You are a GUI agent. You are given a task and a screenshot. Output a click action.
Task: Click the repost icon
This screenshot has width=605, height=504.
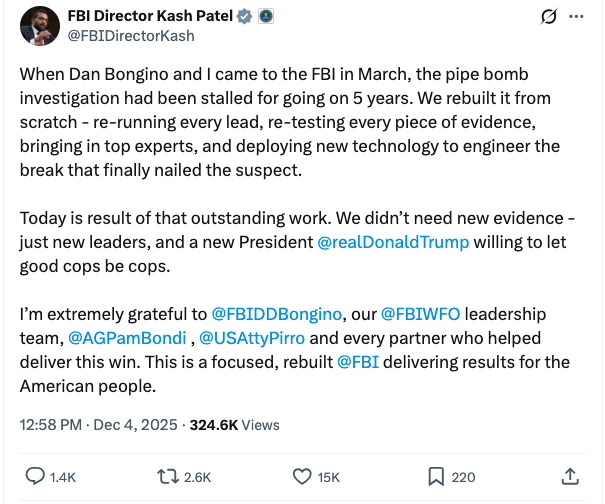point(168,477)
